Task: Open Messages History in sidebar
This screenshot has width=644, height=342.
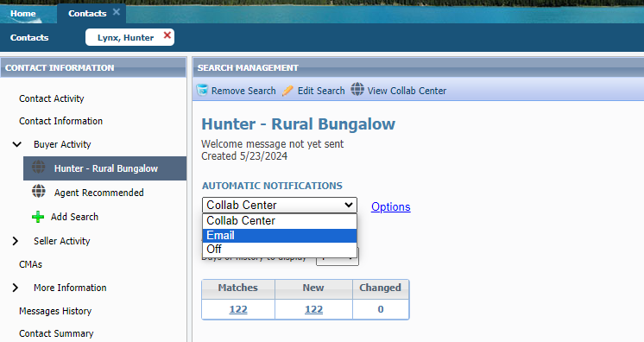Action: [55, 311]
